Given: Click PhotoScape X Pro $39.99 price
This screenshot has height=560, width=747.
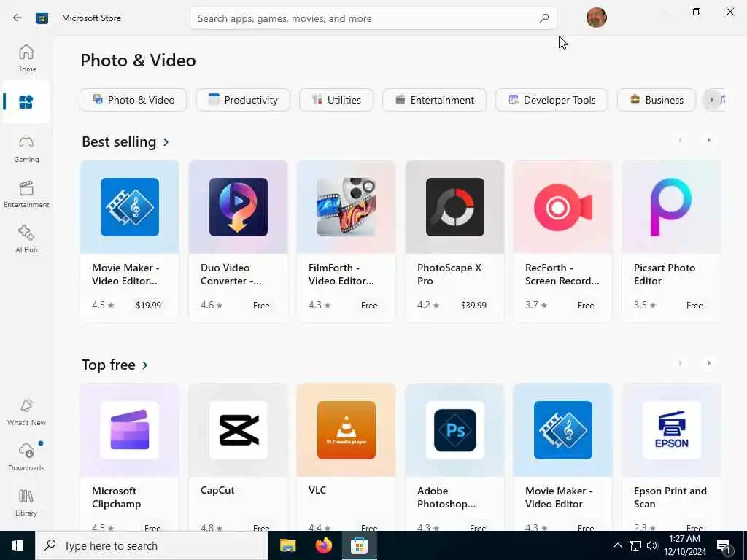Looking at the screenshot, I should [x=473, y=306].
